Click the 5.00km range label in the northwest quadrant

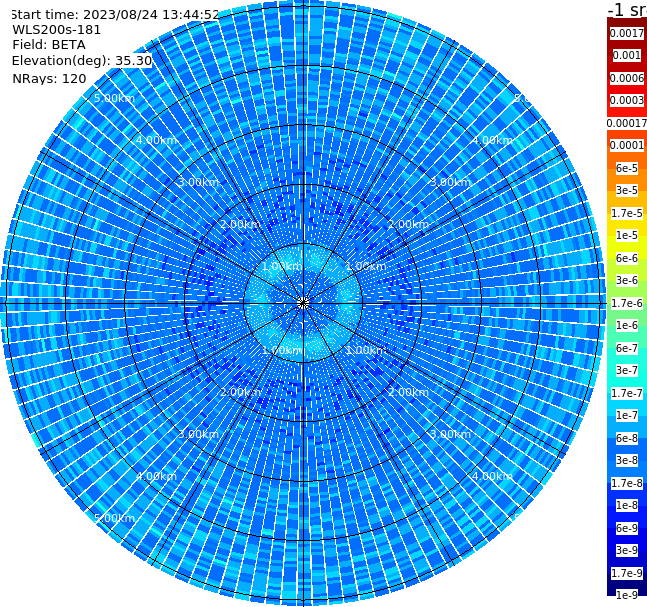[x=114, y=98]
